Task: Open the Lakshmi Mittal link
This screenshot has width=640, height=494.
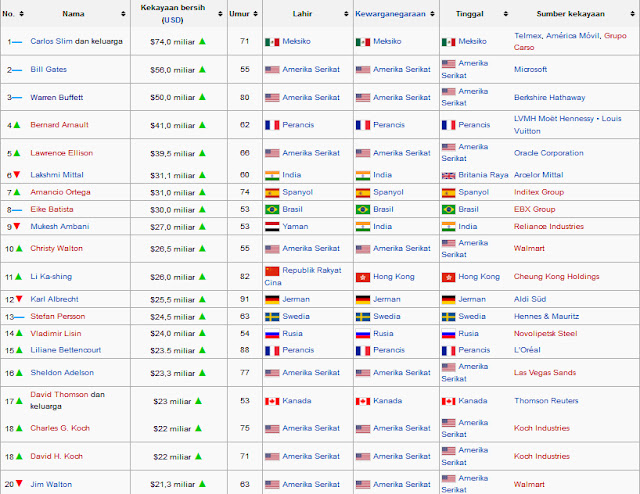Action: pos(57,175)
